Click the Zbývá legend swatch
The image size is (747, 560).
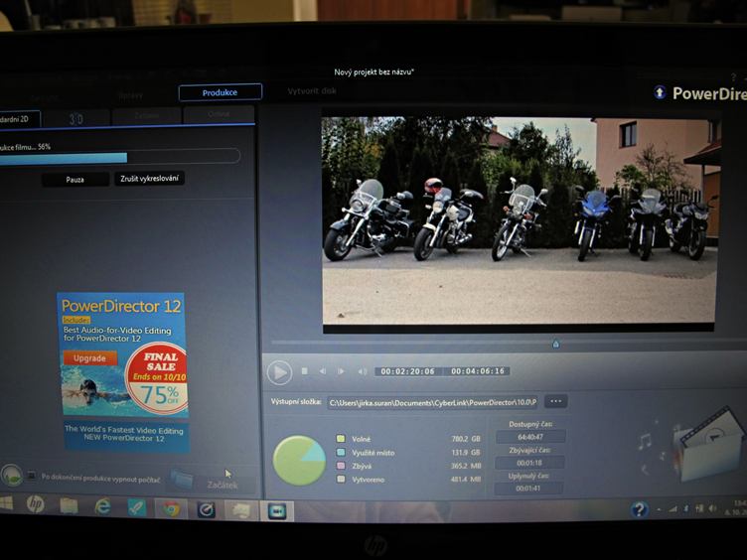pyautogui.click(x=341, y=466)
